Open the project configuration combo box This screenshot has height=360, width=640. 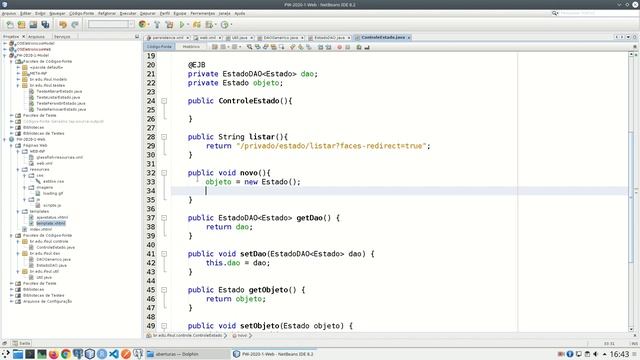111,24
